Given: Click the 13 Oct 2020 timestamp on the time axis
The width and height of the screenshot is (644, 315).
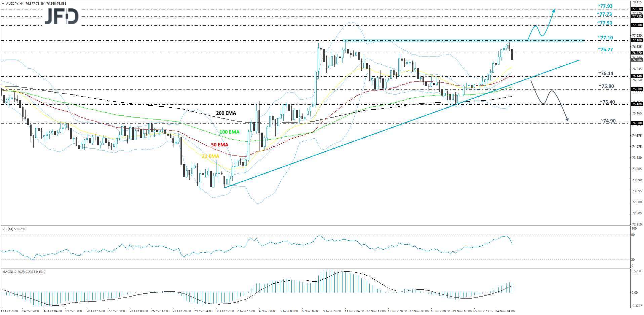Looking at the screenshot, I should (9, 311).
